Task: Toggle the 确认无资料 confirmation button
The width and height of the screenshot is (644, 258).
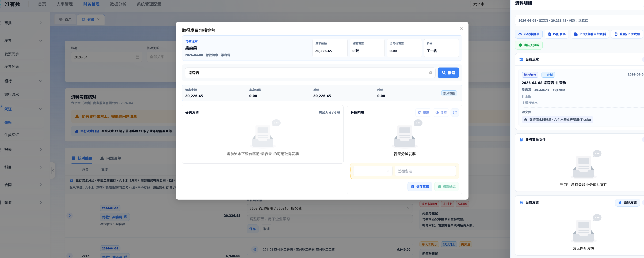Action: pyautogui.click(x=529, y=45)
